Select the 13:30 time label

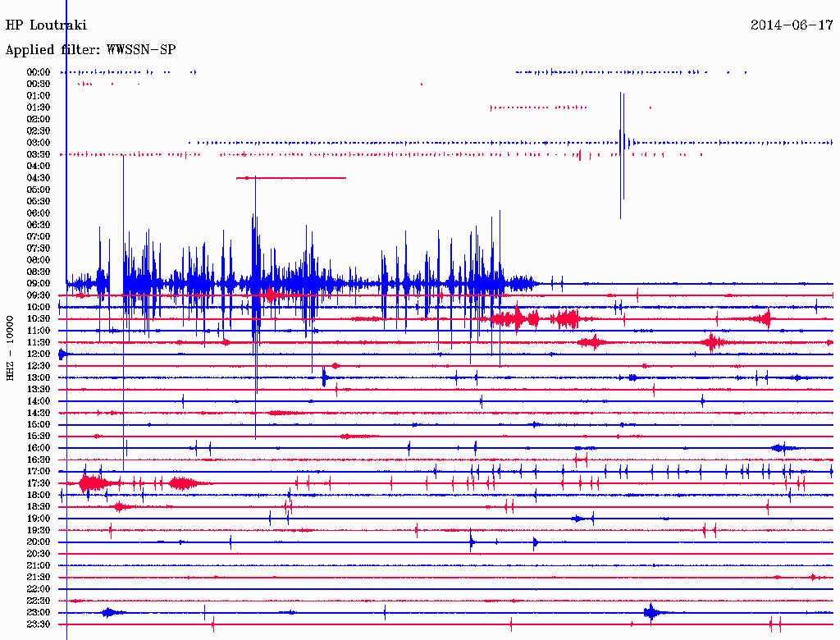[39, 389]
